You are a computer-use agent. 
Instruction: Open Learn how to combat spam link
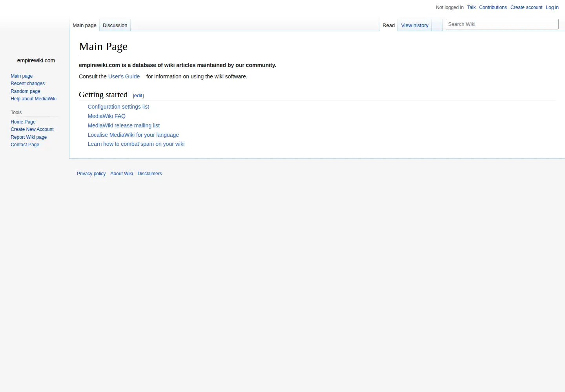point(136,144)
